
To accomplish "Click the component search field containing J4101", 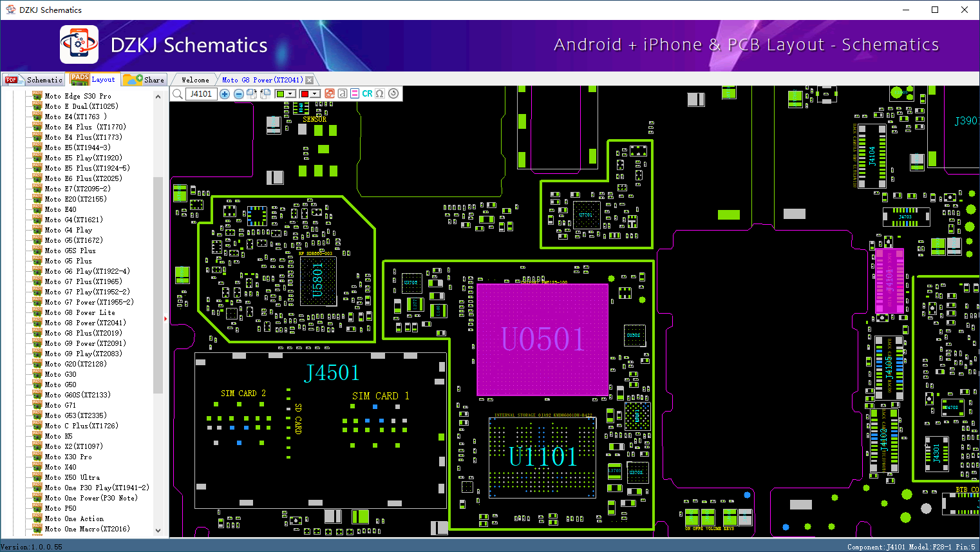I will (x=202, y=94).
